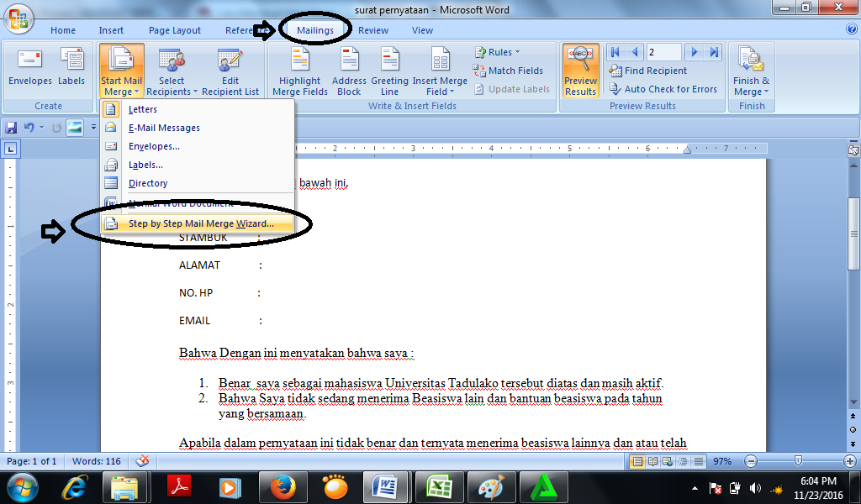Open Microsoft Word Help icon
861x504 pixels.
tap(851, 29)
